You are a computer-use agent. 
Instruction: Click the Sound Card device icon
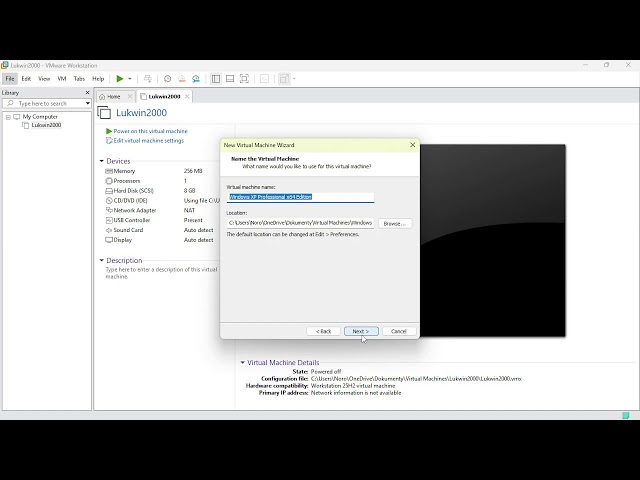[109, 230]
